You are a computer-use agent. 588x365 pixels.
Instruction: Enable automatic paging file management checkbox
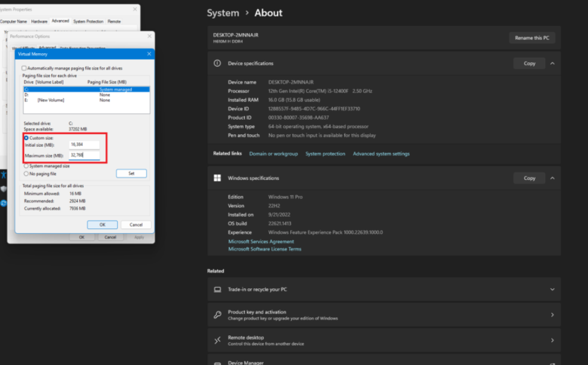24,68
